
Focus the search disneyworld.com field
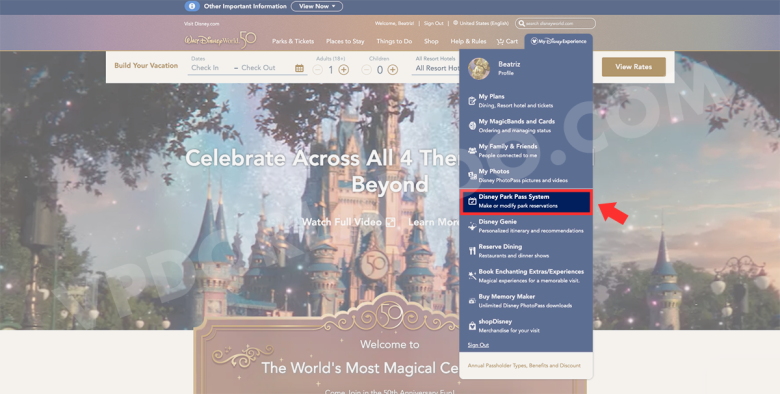click(555, 23)
